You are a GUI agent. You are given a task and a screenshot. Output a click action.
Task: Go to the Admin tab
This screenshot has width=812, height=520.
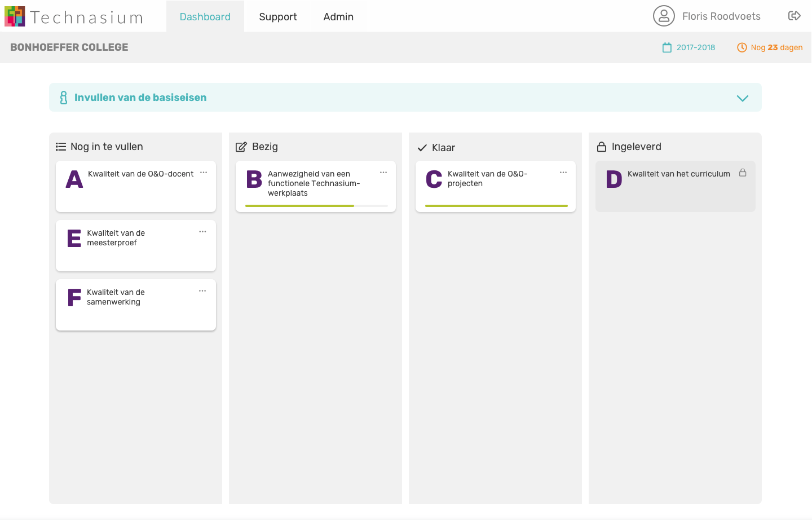(338, 17)
